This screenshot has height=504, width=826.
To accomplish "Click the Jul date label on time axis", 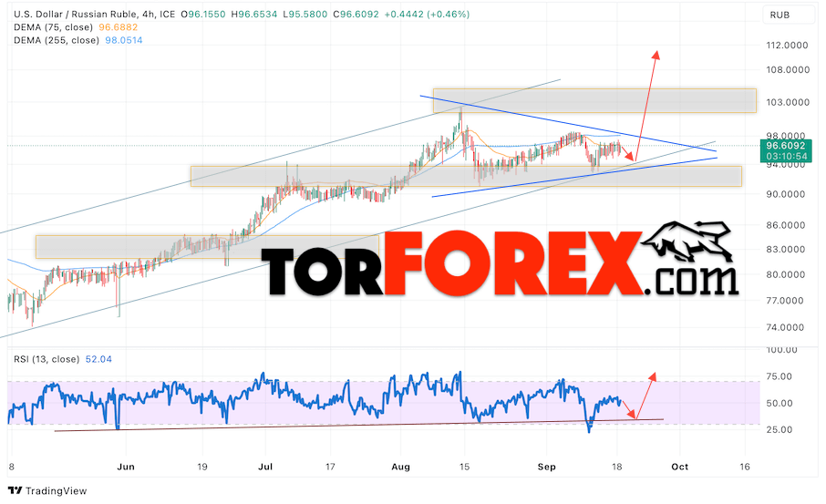I will click(x=265, y=467).
